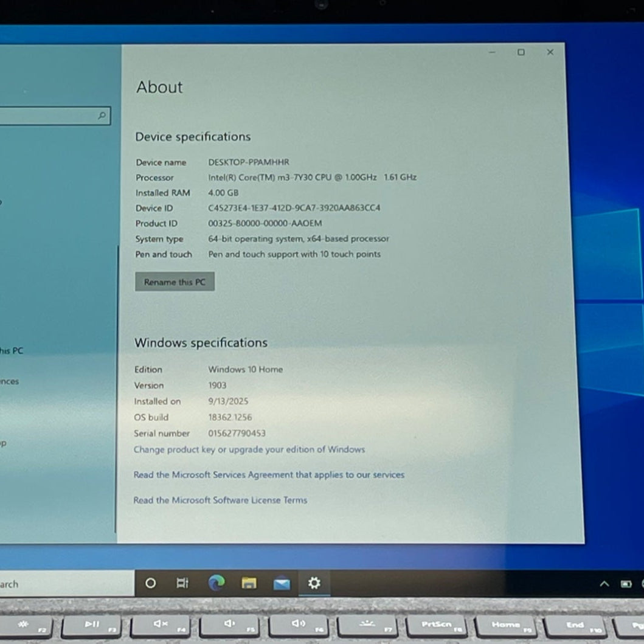
Task: Close the Settings About window
Action: (550, 52)
